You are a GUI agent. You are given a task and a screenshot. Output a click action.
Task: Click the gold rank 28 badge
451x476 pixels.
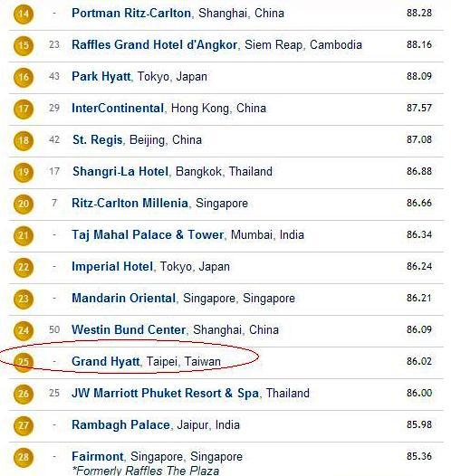pyautogui.click(x=24, y=457)
